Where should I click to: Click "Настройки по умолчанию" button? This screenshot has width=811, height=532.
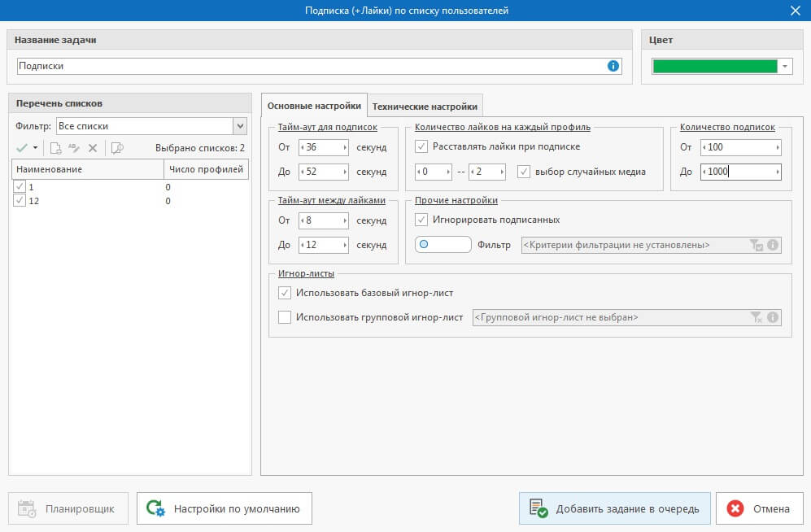click(x=224, y=509)
